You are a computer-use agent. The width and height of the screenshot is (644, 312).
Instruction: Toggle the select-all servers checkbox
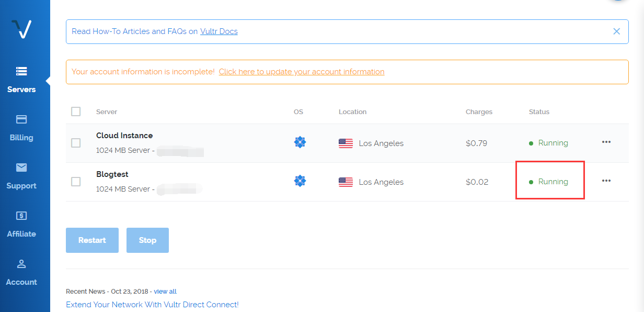(76, 112)
